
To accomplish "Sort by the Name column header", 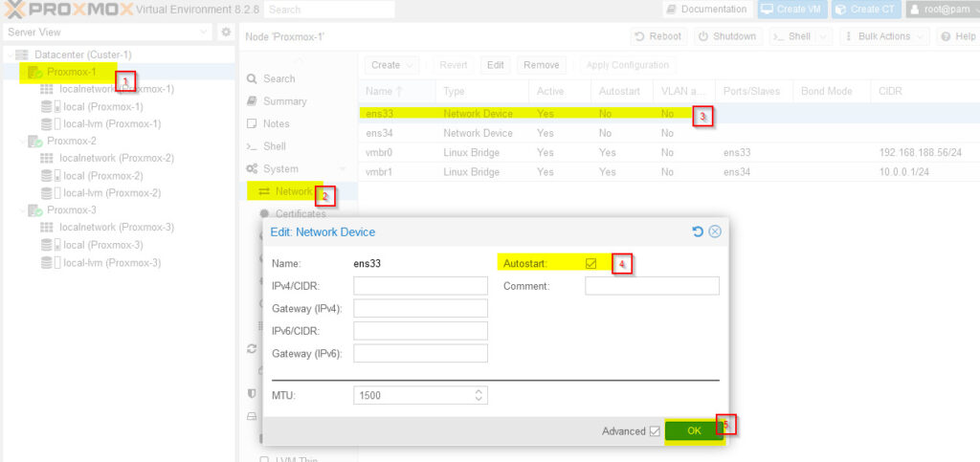I will point(397,91).
